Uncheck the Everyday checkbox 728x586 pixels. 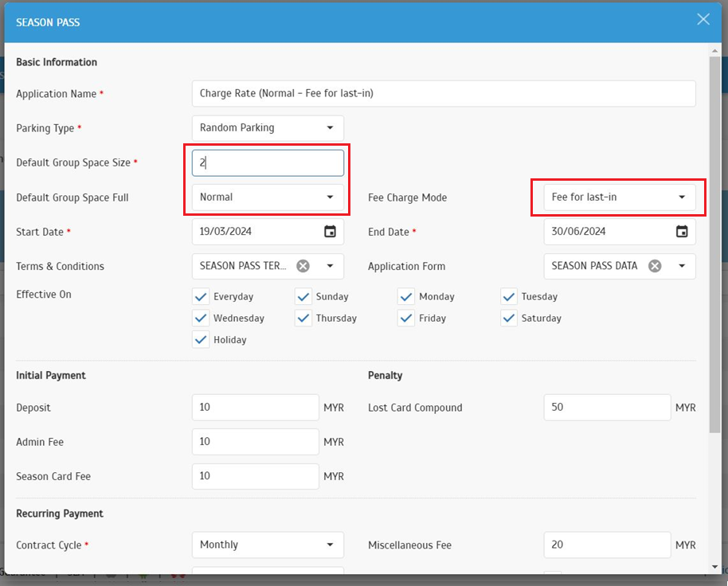point(201,297)
